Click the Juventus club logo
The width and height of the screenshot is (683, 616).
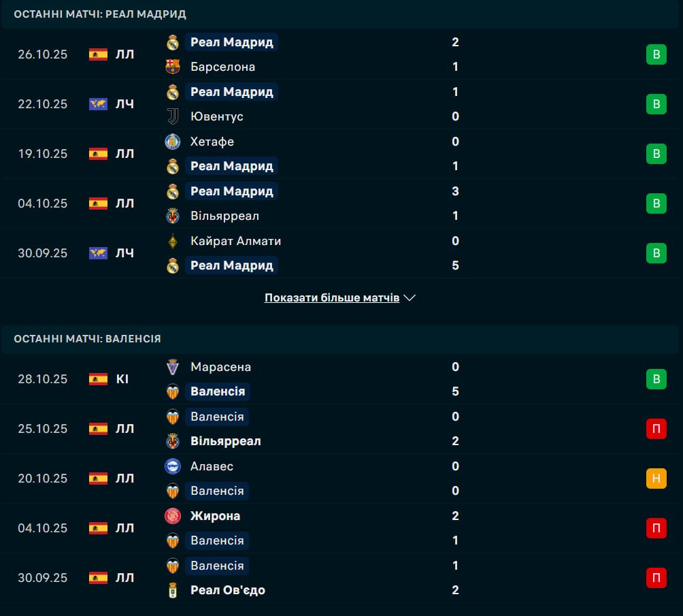[173, 116]
